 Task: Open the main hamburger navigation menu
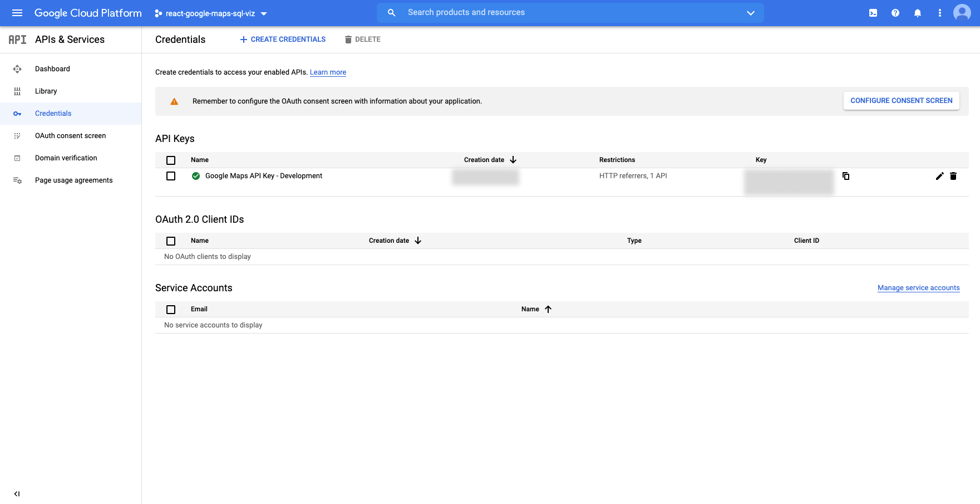tap(17, 13)
